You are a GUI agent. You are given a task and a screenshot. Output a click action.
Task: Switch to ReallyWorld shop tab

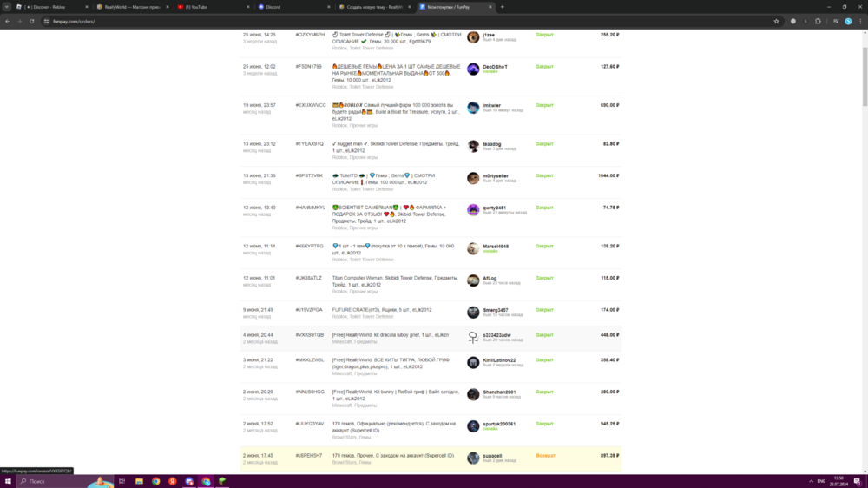click(133, 7)
